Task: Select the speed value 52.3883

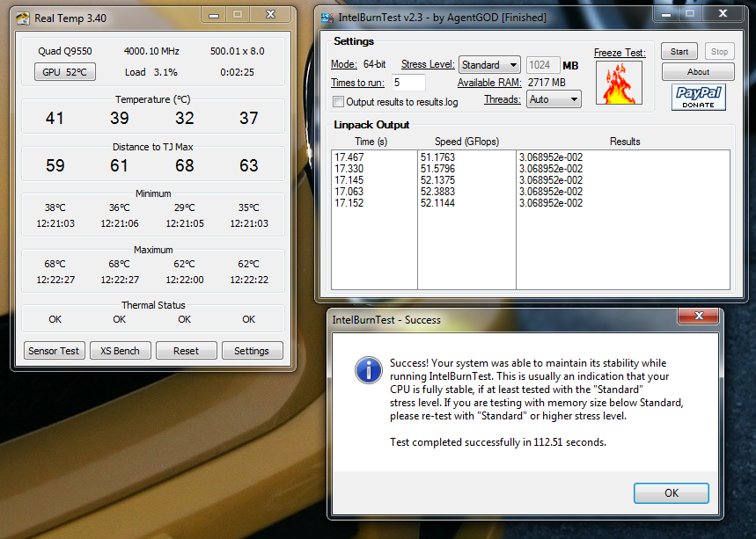Action: click(x=437, y=192)
